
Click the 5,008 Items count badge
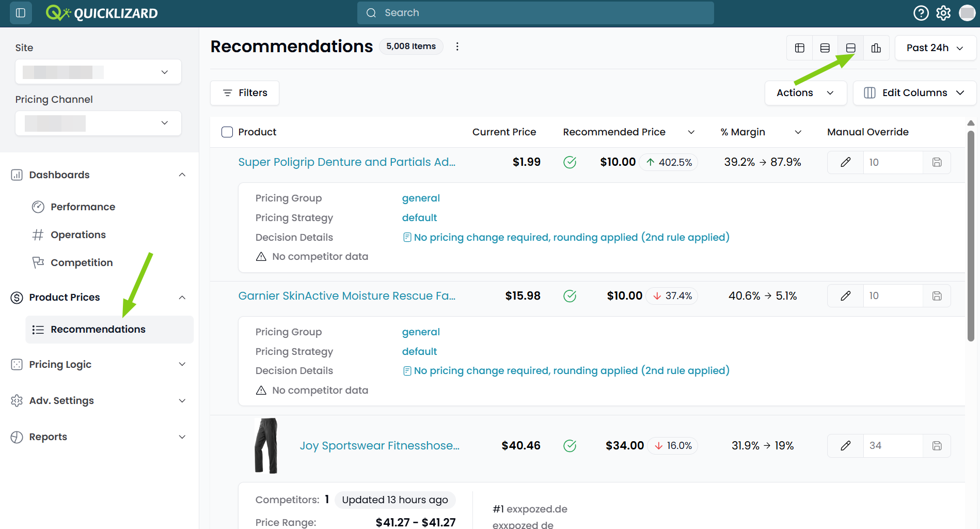411,46
